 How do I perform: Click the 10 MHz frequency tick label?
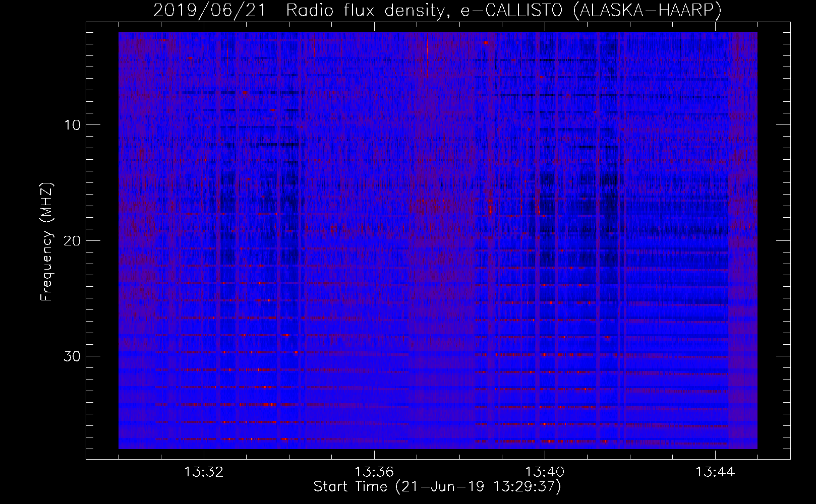73,125
